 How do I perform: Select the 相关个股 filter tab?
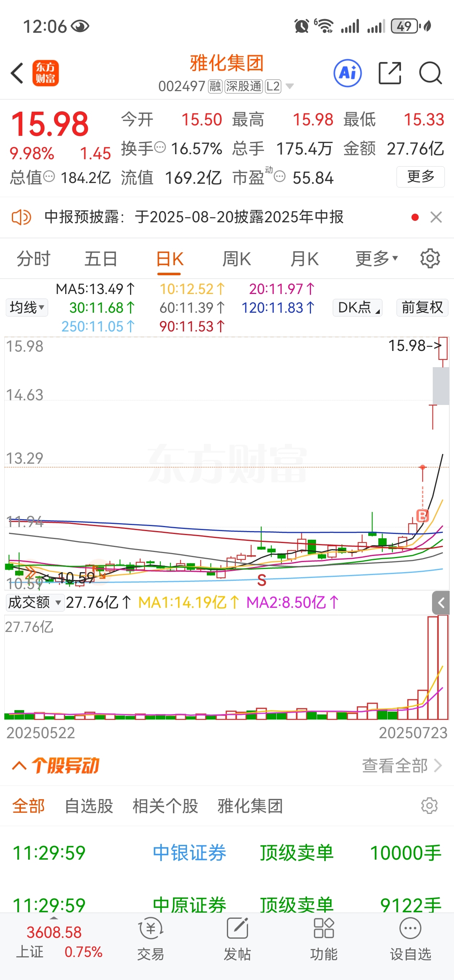point(165,805)
